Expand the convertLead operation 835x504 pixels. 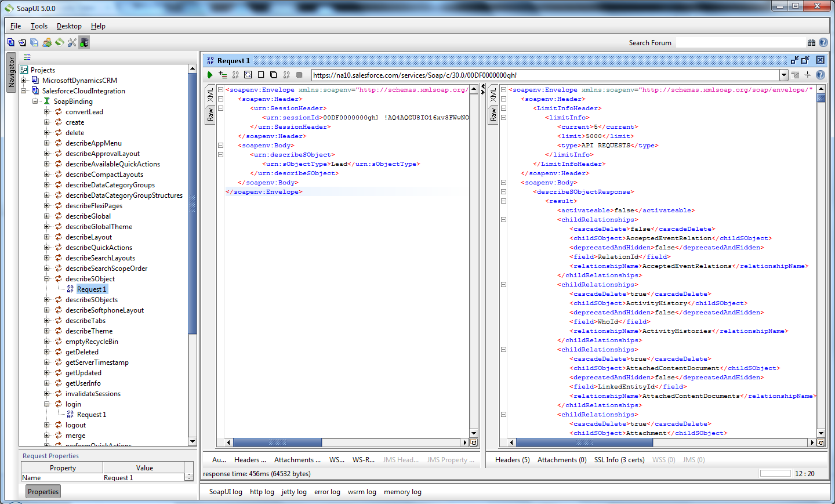pos(47,112)
